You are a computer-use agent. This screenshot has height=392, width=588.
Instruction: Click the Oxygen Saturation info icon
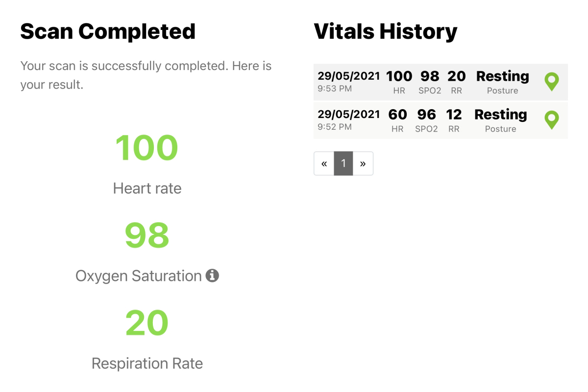pos(212,276)
